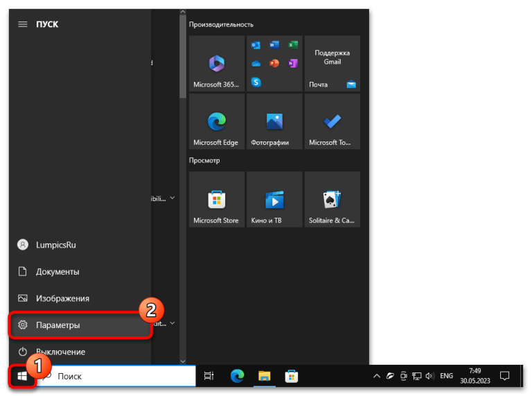
Task: Launch Microsoft Edge from the tiles
Action: 216,121
